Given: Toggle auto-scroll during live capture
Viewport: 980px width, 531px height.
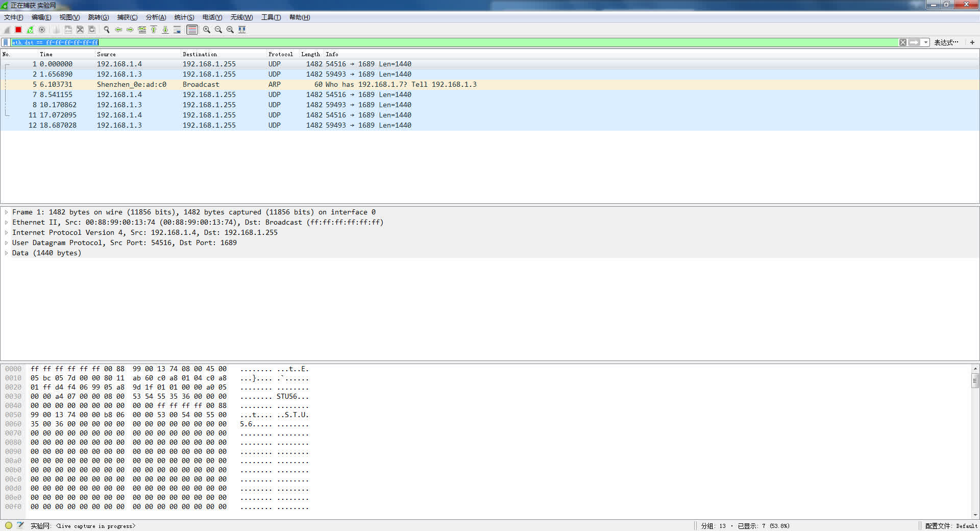Looking at the screenshot, I should pos(177,30).
